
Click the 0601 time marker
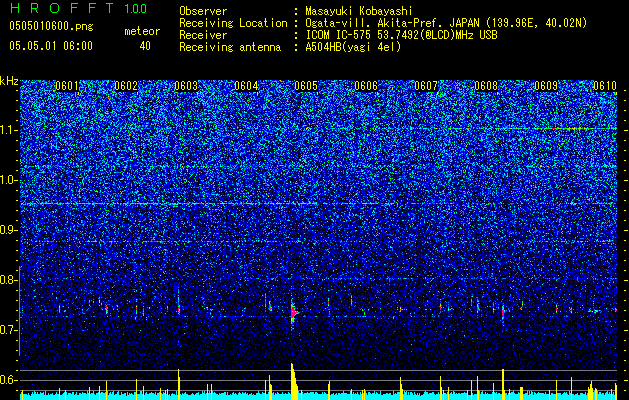point(67,86)
